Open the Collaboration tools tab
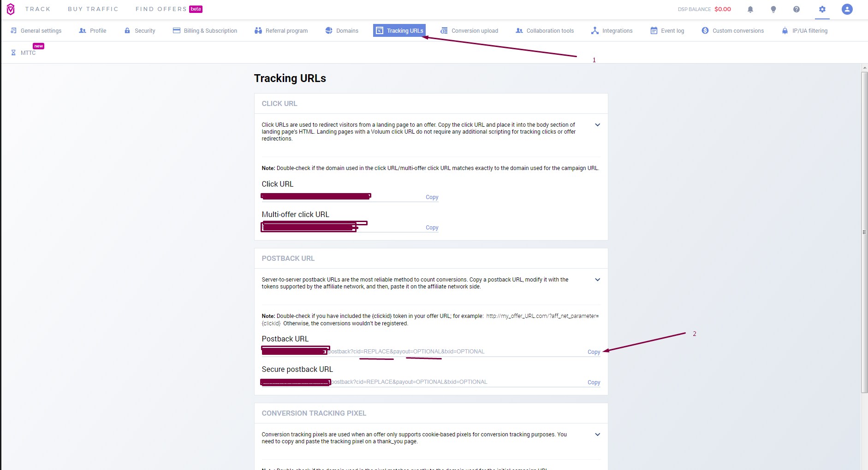The height and width of the screenshot is (470, 868). pyautogui.click(x=545, y=30)
